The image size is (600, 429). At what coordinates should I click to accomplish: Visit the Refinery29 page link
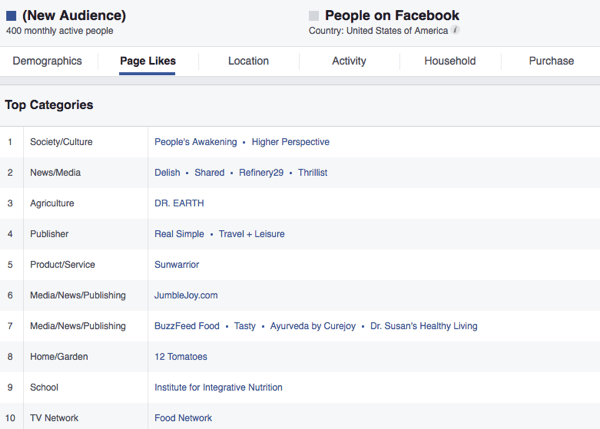[261, 173]
